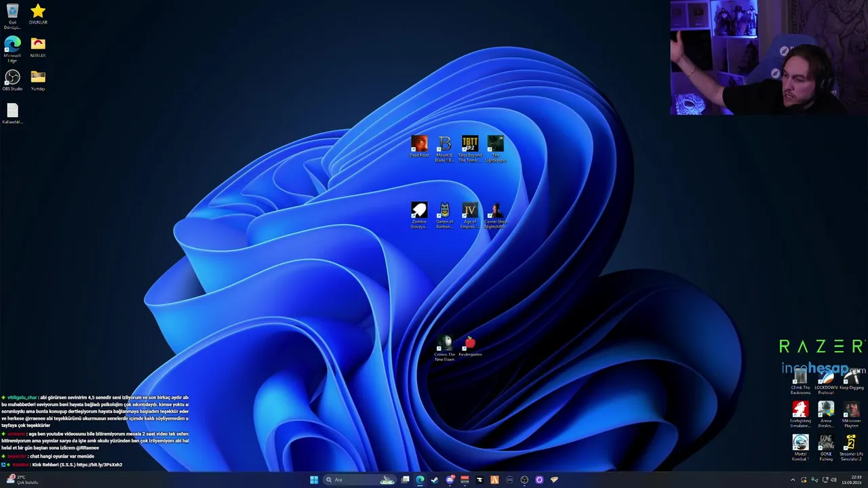
Task: Select the Kindergarten apple icon
Action: click(x=470, y=346)
